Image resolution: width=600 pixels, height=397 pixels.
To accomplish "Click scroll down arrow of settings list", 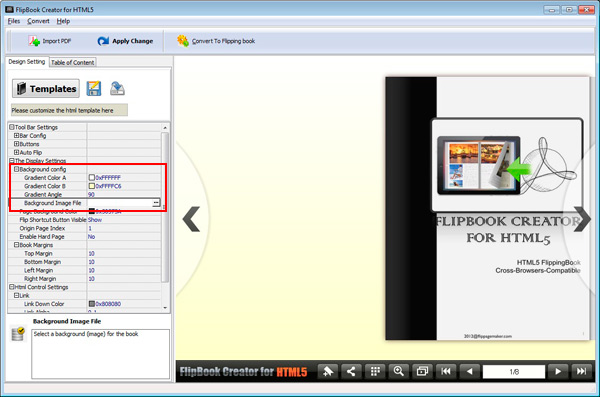I will [x=165, y=308].
